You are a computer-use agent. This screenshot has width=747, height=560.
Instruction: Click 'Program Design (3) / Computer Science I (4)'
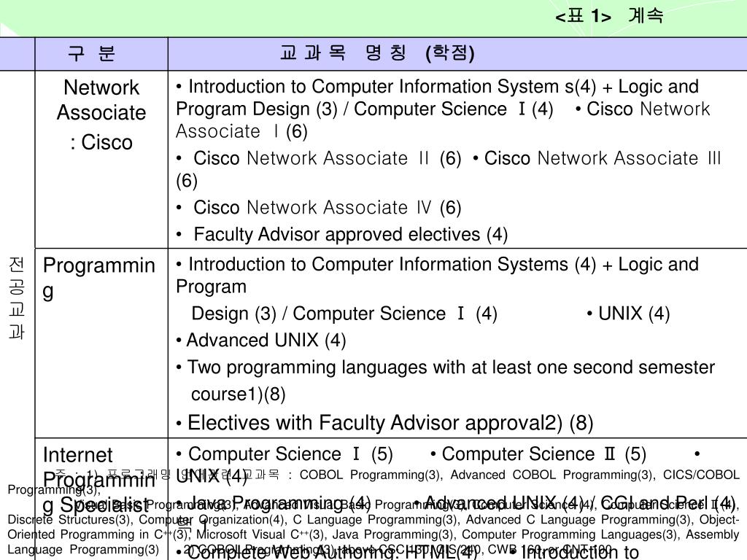click(365, 109)
